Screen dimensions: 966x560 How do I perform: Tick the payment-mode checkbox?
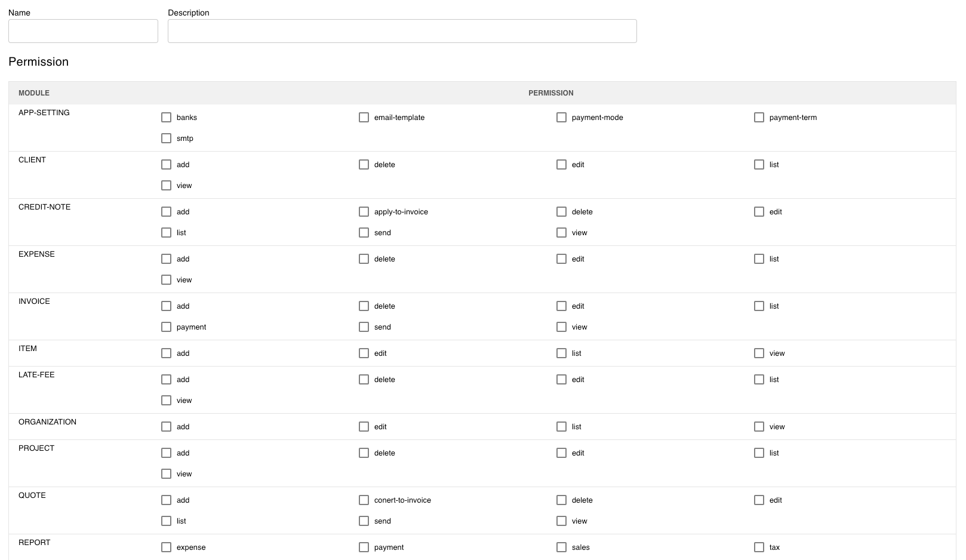(x=562, y=118)
